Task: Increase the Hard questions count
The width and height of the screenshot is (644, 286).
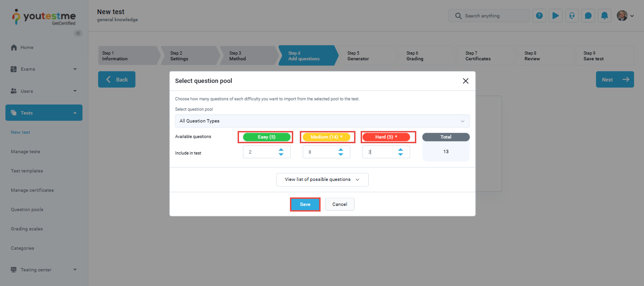Action: tap(400, 149)
